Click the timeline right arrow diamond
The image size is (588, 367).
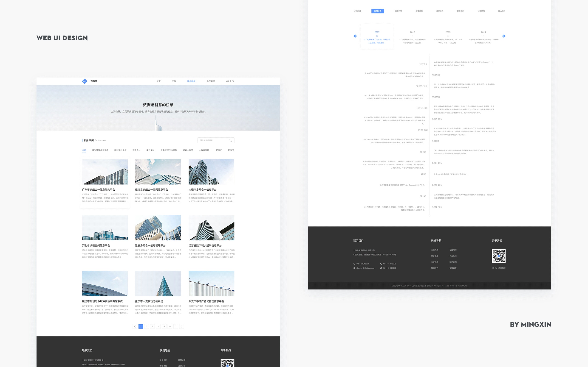pos(504,36)
